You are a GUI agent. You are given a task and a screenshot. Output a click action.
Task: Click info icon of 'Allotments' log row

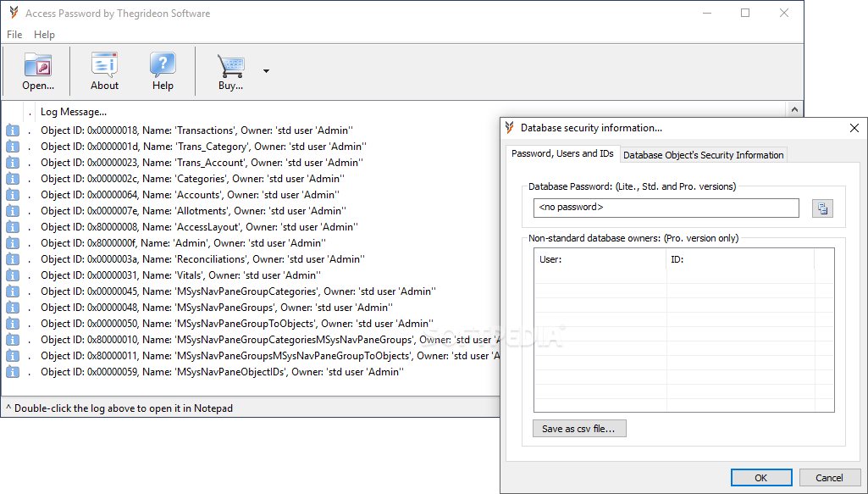(x=13, y=211)
